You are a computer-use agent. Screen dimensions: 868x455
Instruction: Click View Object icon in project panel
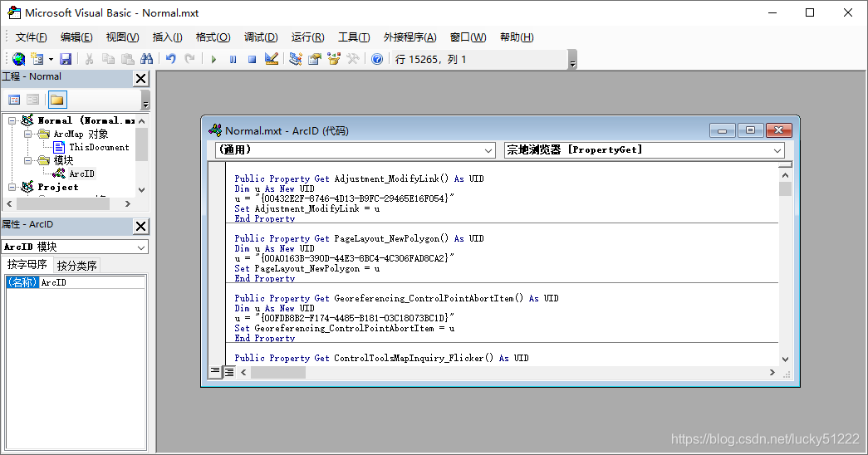tap(32, 100)
